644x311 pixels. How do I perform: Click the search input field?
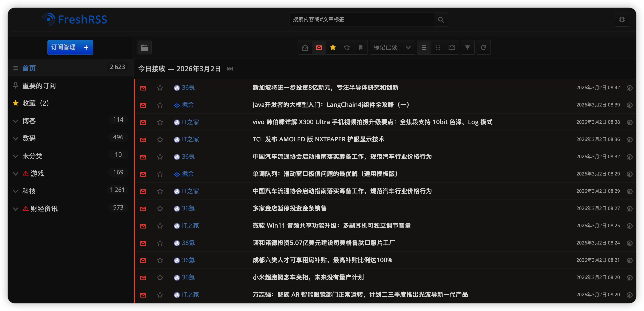click(x=362, y=20)
